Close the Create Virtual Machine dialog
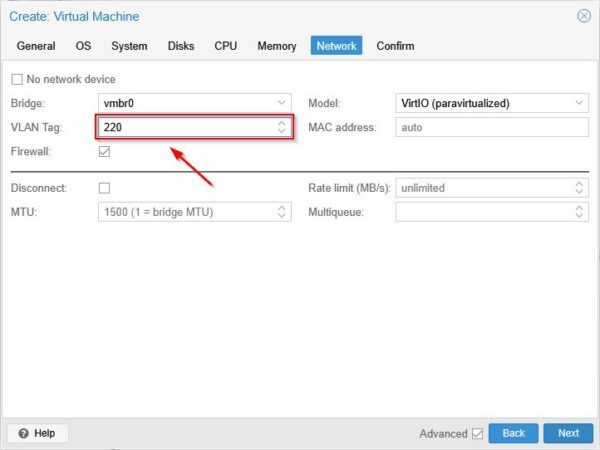This screenshot has width=600, height=450. point(584,16)
